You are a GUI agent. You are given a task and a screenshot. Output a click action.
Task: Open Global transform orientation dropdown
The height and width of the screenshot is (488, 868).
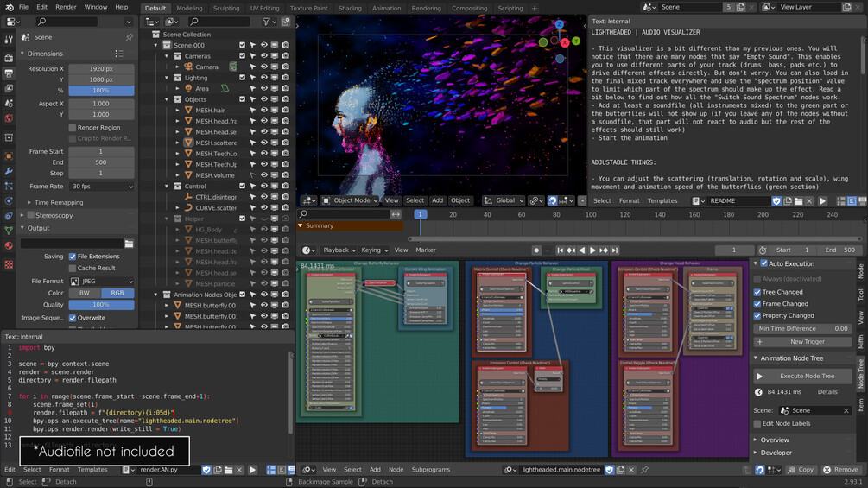tap(504, 201)
